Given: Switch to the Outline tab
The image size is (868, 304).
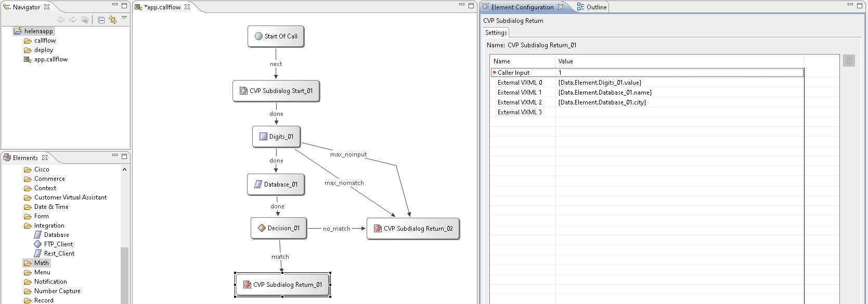Looking at the screenshot, I should (592, 7).
